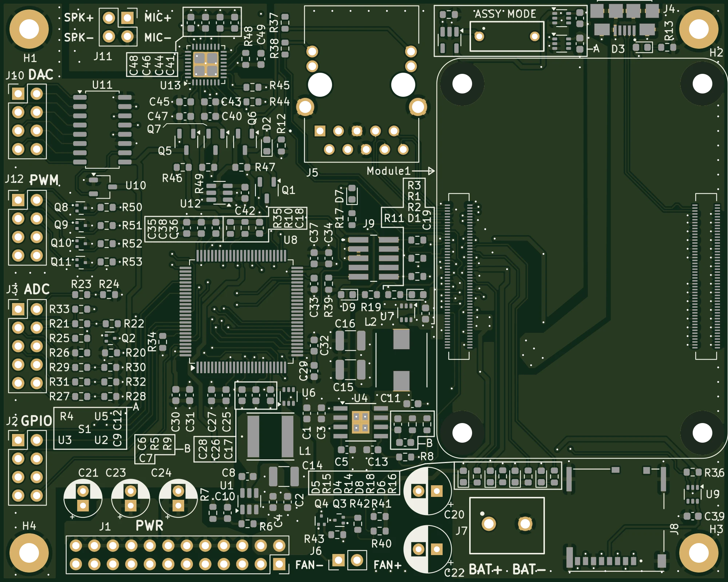
Task: Click the R23 resistor label
Action: pos(81,284)
